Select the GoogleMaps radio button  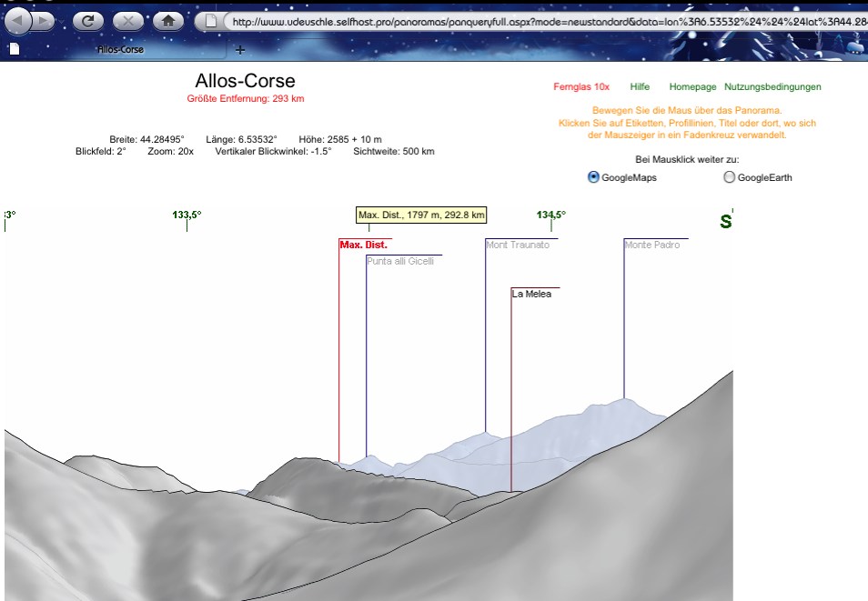pyautogui.click(x=593, y=177)
